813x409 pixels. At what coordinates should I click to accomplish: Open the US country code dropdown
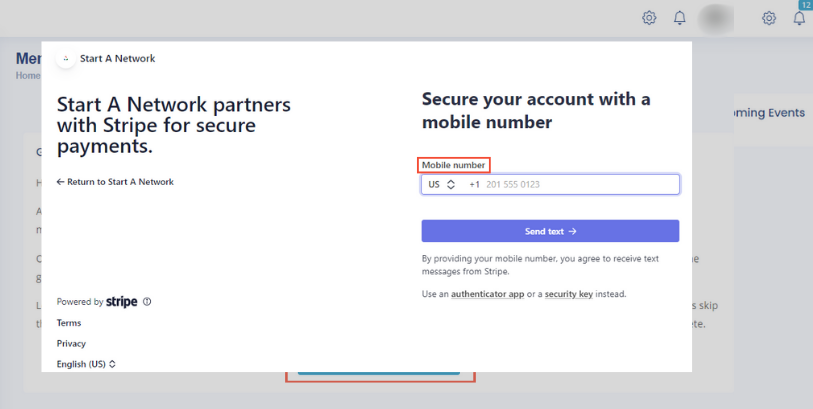(441, 184)
